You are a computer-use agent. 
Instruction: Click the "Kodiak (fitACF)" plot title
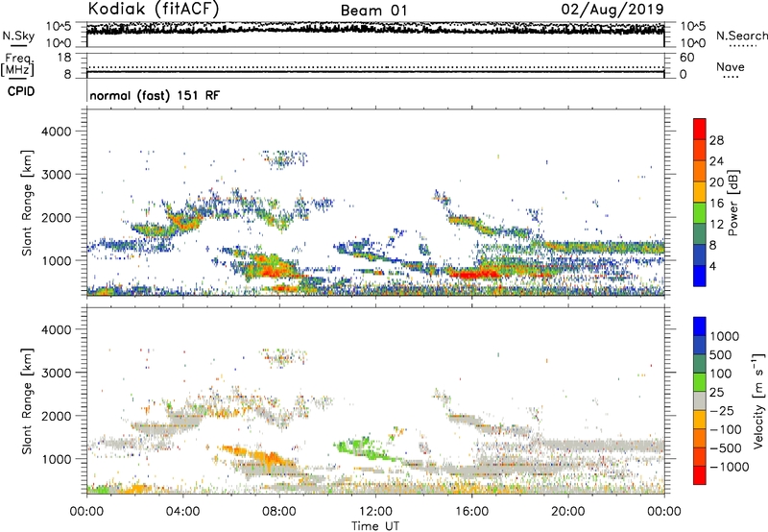[x=154, y=9]
